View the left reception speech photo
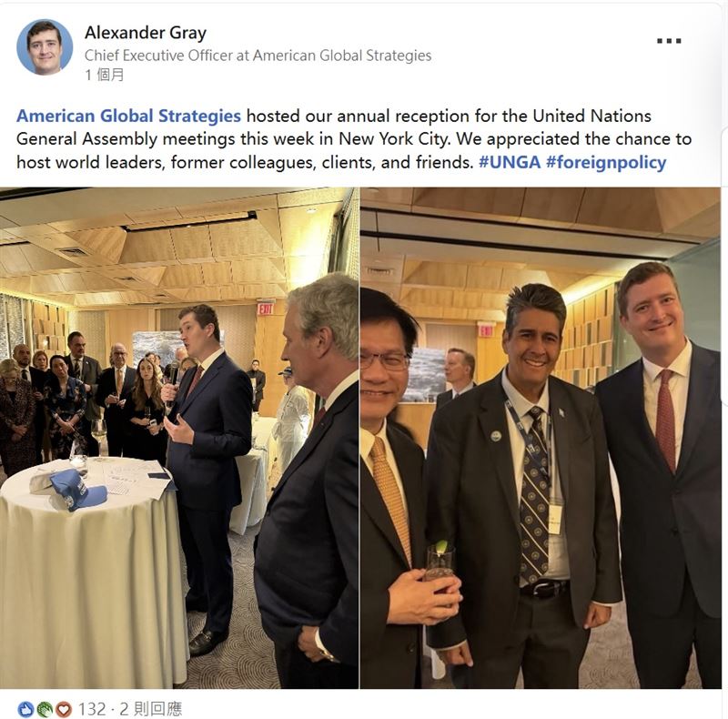This screenshot has width=728, height=719. tap(179, 438)
